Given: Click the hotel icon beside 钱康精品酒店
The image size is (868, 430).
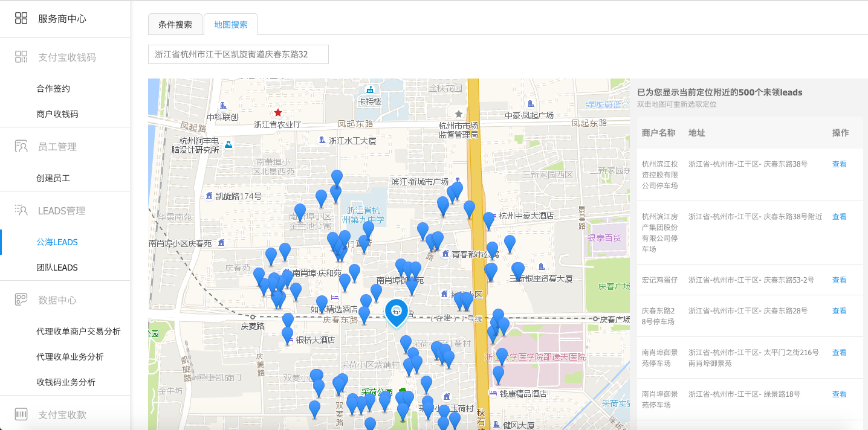Looking at the screenshot, I should point(492,393).
